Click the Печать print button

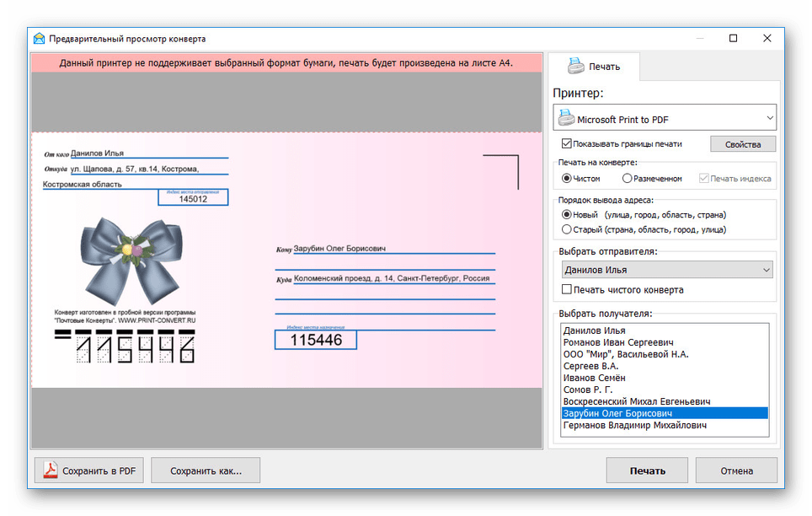[646, 470]
